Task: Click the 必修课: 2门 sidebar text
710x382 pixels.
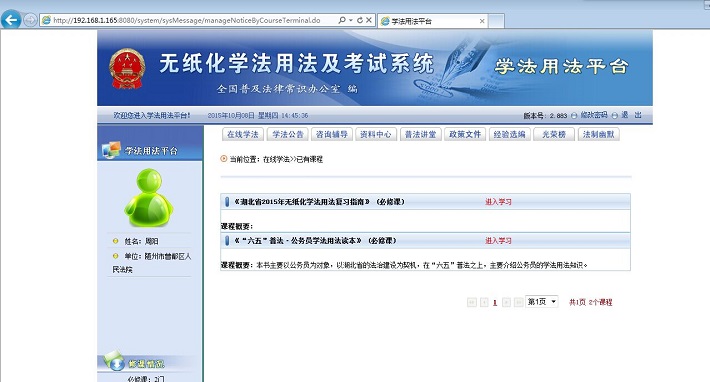Action: coord(146,378)
